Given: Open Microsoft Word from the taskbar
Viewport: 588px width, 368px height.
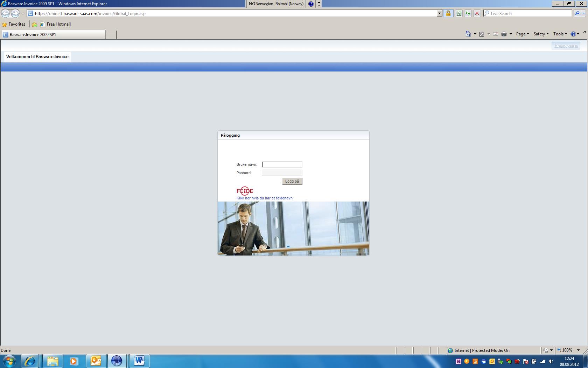Looking at the screenshot, I should 139,361.
